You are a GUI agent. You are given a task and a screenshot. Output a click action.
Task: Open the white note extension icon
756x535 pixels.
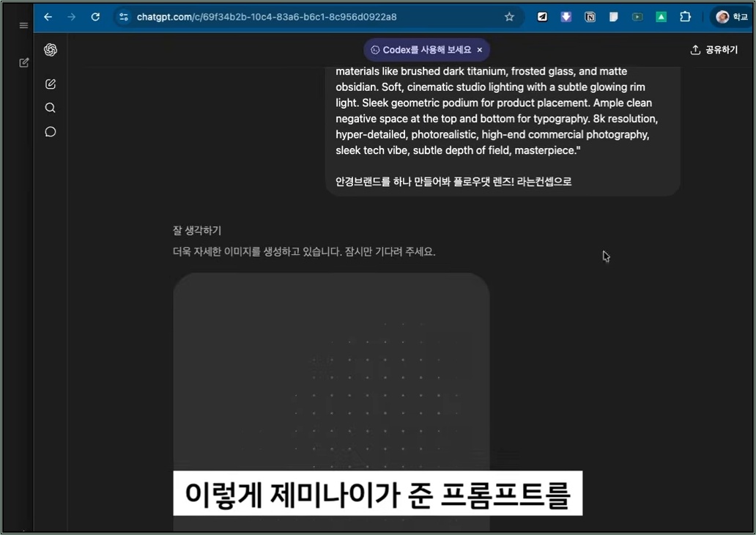click(613, 17)
